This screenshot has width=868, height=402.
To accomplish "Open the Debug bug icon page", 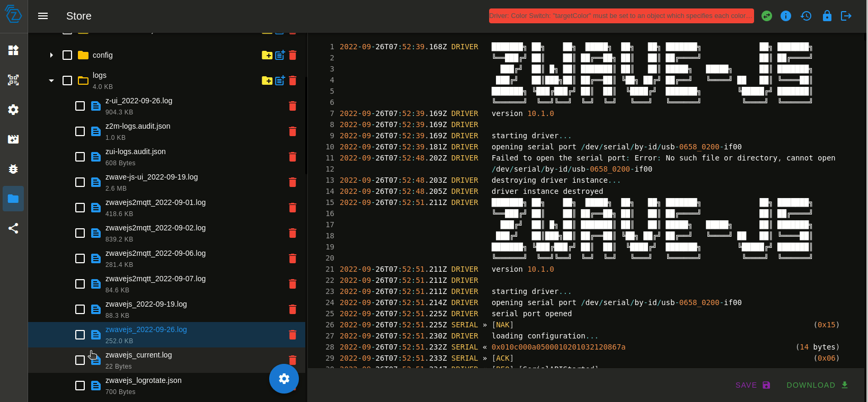I will [13, 169].
